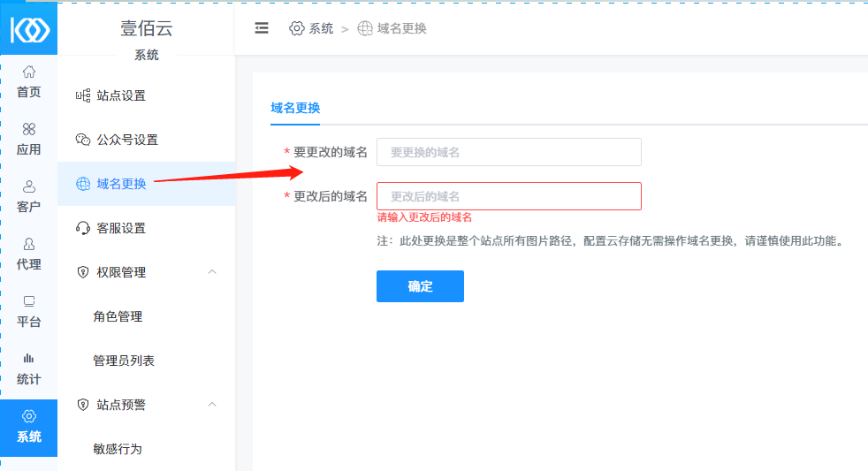Click the 权限管理 shield icon
Image resolution: width=868 pixels, height=471 pixels.
[x=83, y=272]
